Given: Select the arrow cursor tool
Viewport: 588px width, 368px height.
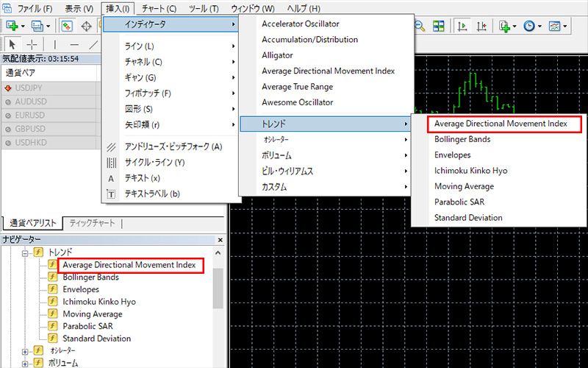Looking at the screenshot, I should point(12,45).
